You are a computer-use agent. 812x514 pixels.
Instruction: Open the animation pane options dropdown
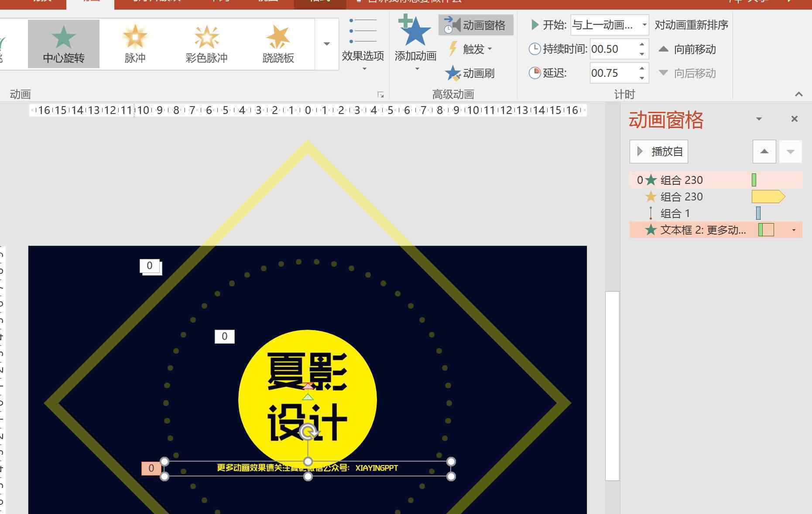coord(759,119)
